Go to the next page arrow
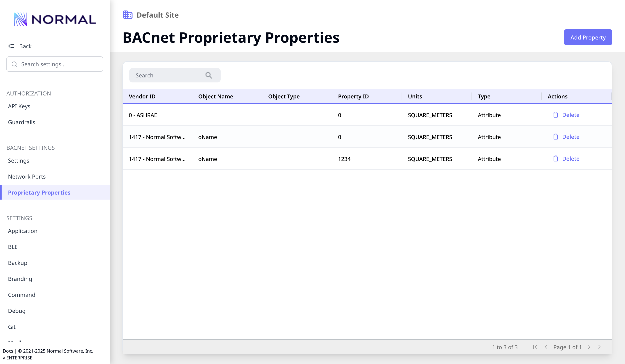Screen dimensions: 625x364 point(589,347)
